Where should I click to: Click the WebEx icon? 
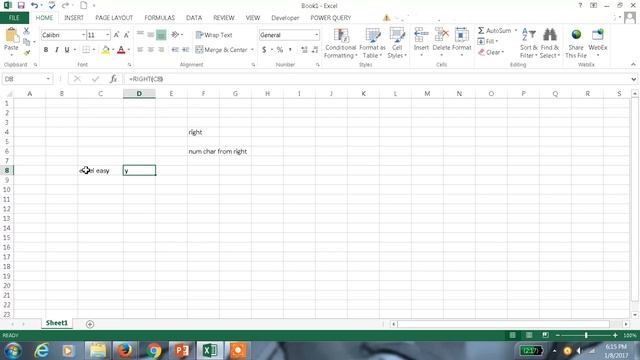pyautogui.click(x=598, y=35)
